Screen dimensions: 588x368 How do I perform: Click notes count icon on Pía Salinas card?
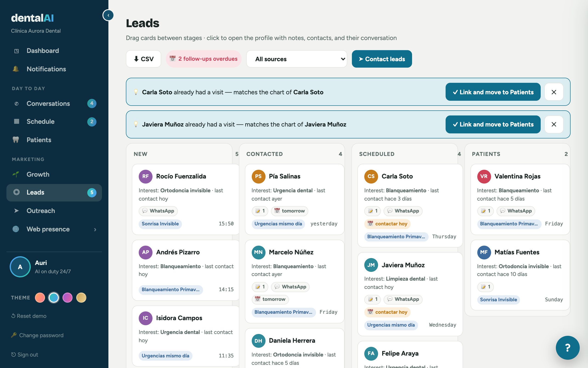coord(260,211)
